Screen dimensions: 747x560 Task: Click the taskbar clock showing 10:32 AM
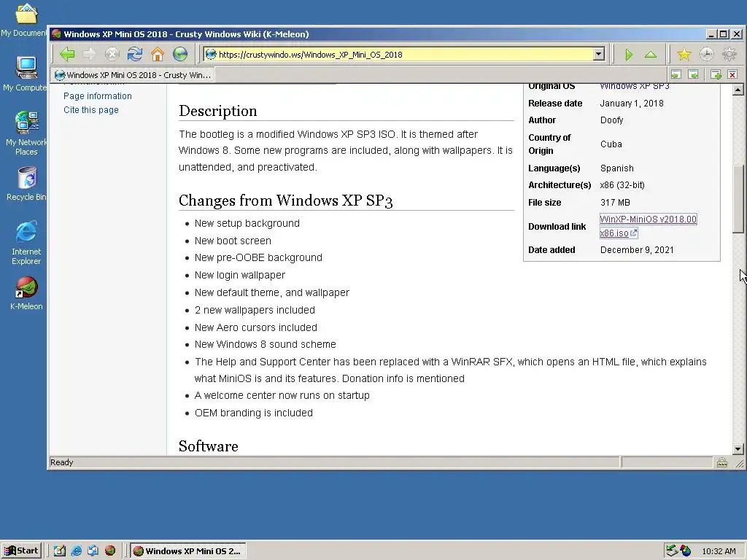click(x=719, y=551)
